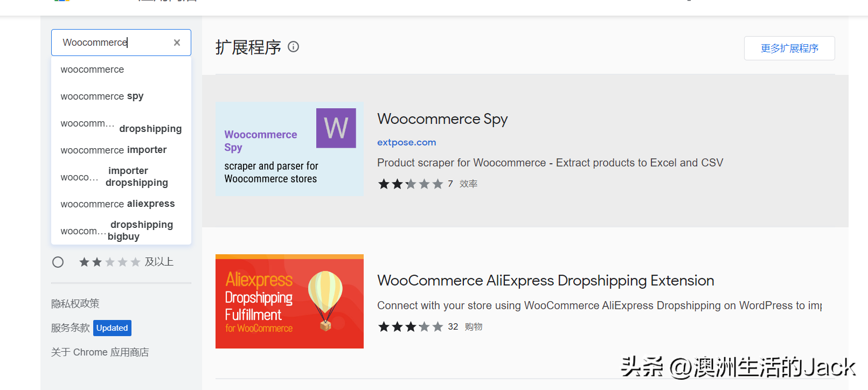Image resolution: width=868 pixels, height=390 pixels.
Task: Click the Woocommerce Spy star rating
Action: (411, 184)
